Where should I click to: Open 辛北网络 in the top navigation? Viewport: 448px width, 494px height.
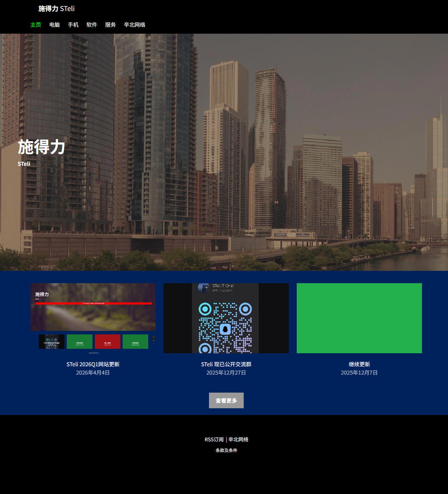(x=135, y=25)
